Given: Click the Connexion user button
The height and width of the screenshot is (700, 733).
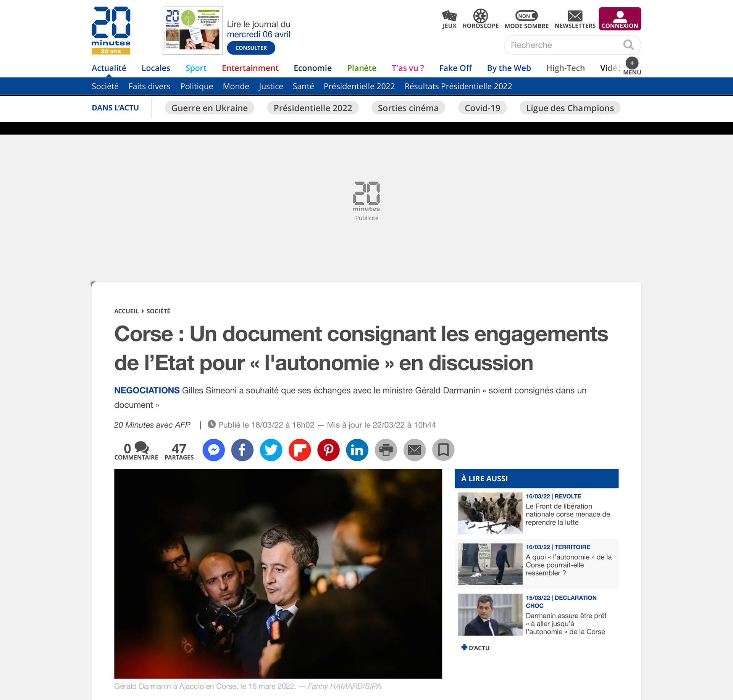Looking at the screenshot, I should [620, 19].
